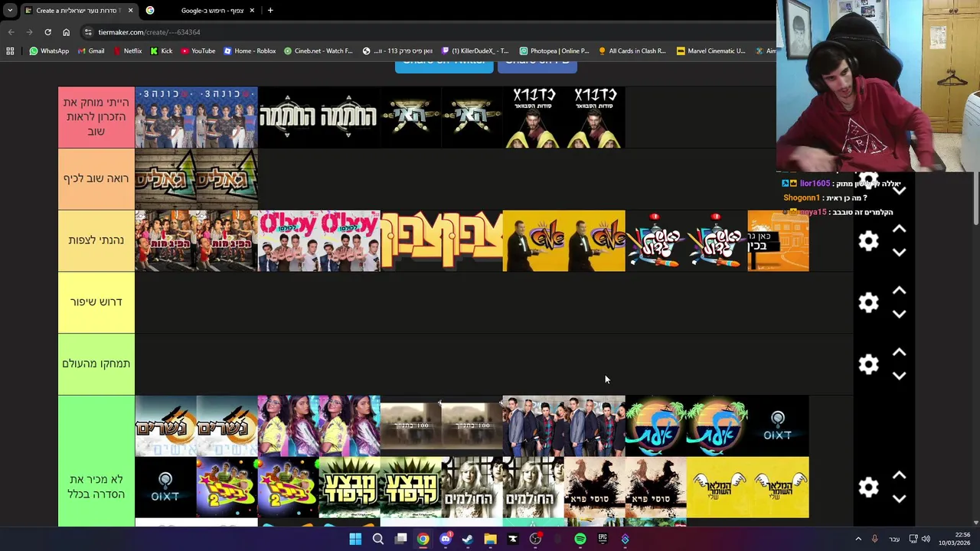Open the Kick bookmark
Viewport: 980px width, 551px height.
coord(162,51)
